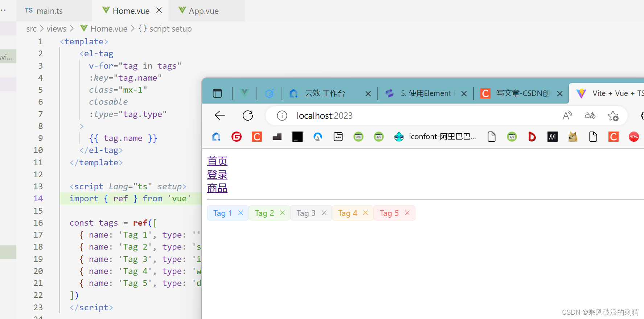Click the src breadcrumb segment
Image resolution: width=644 pixels, height=319 pixels.
coord(31,29)
